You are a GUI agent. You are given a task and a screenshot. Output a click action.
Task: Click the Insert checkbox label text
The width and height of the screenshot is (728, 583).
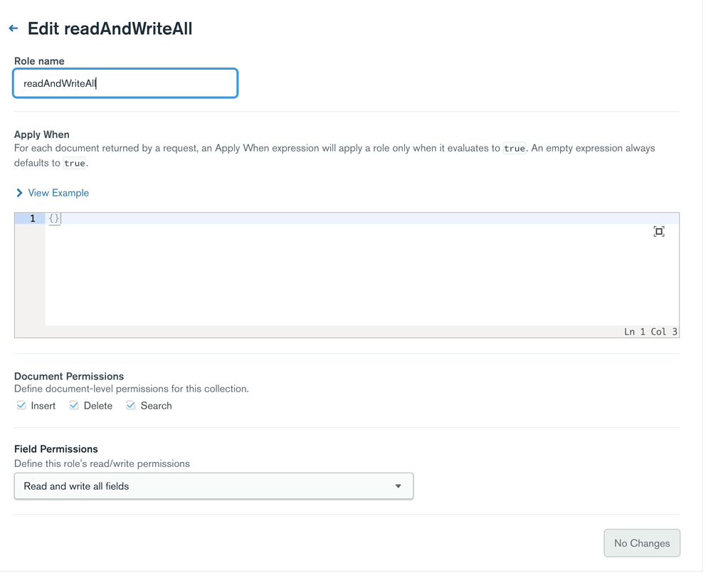(x=43, y=406)
